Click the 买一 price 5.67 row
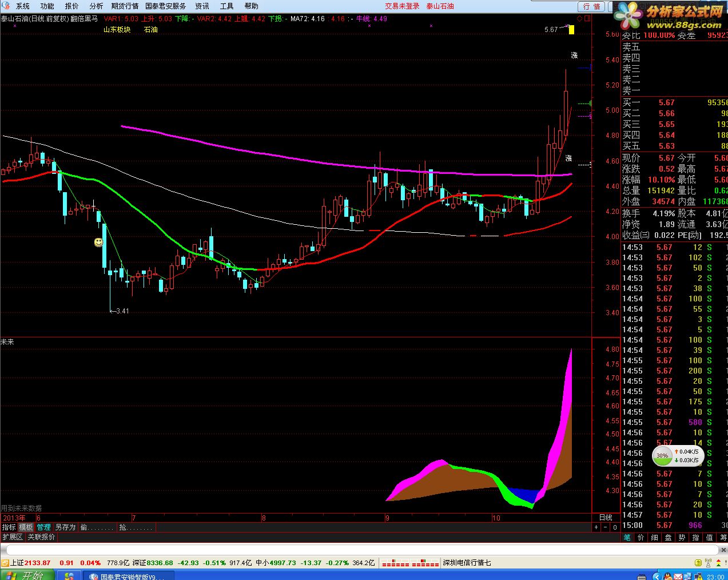 pos(674,103)
